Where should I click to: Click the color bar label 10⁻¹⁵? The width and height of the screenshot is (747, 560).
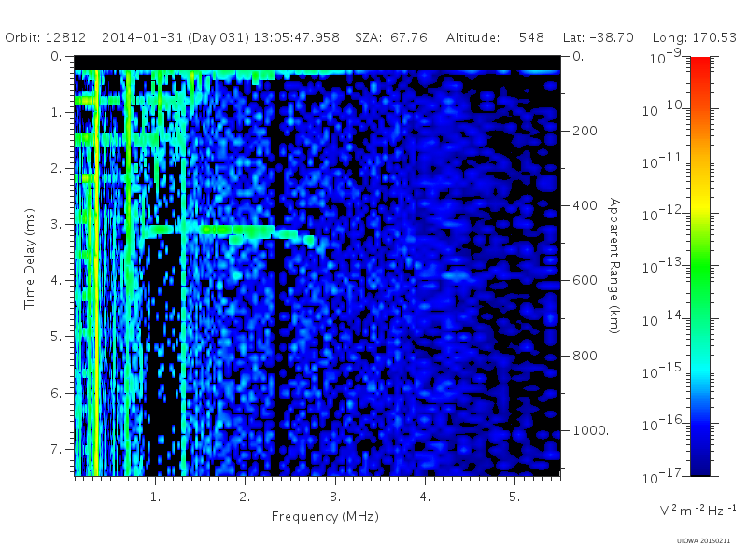(664, 371)
